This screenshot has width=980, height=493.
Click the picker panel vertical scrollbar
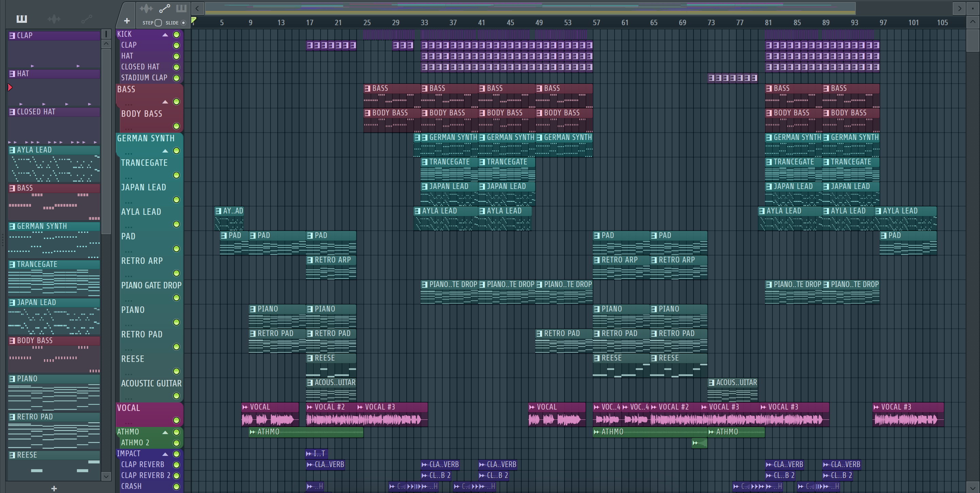(x=106, y=141)
